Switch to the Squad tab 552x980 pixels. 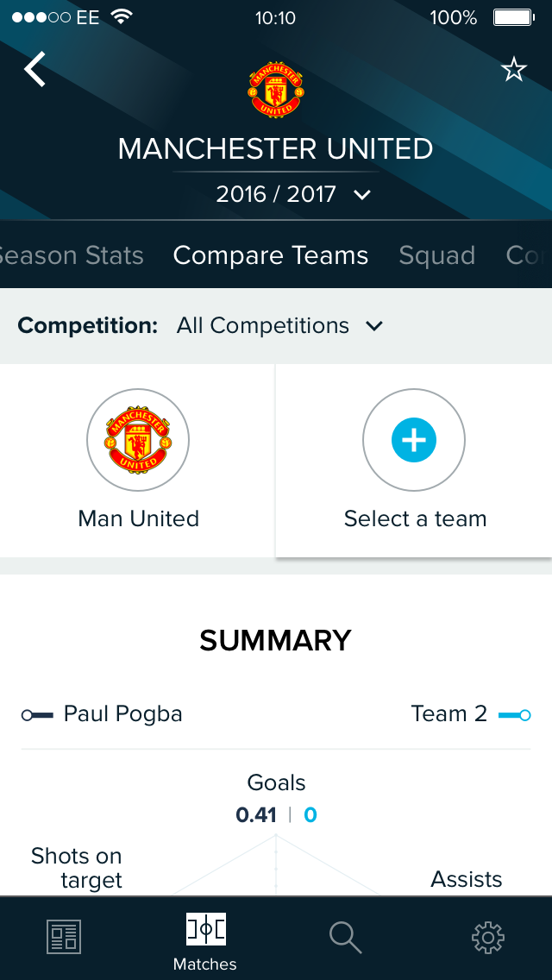[436, 255]
